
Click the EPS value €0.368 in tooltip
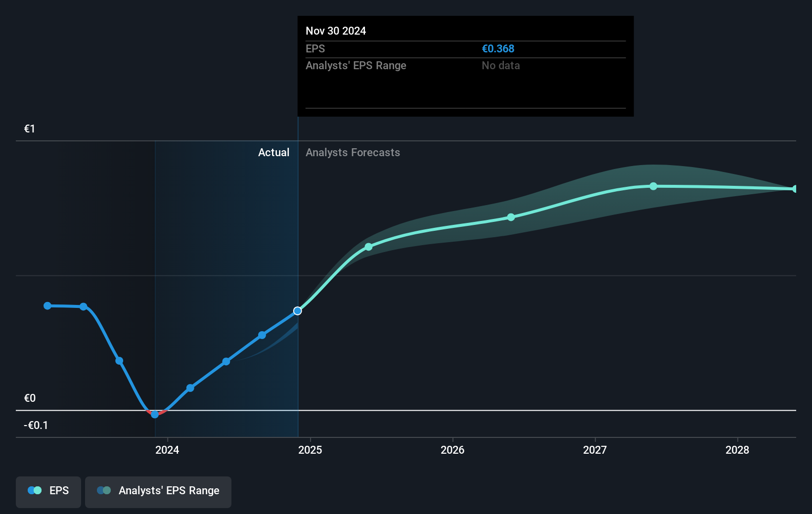tap(498, 48)
